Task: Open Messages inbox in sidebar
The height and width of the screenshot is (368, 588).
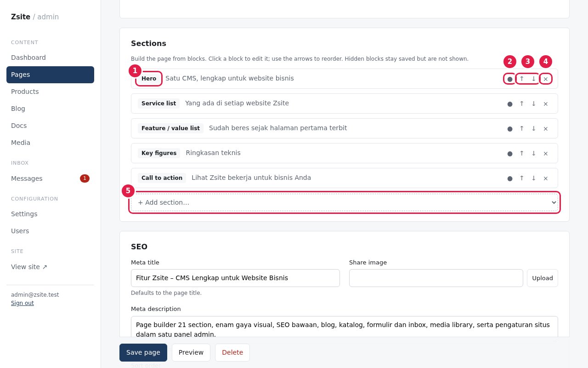Action: [50, 178]
